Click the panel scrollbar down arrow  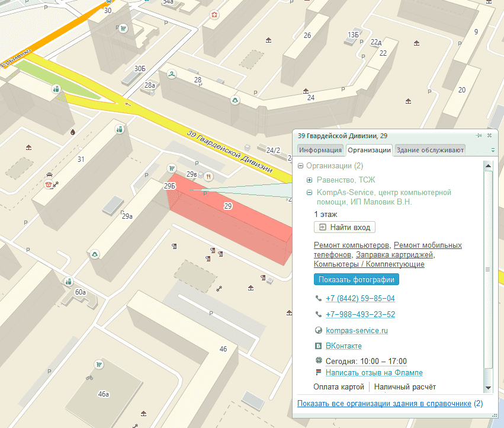pyautogui.click(x=488, y=388)
